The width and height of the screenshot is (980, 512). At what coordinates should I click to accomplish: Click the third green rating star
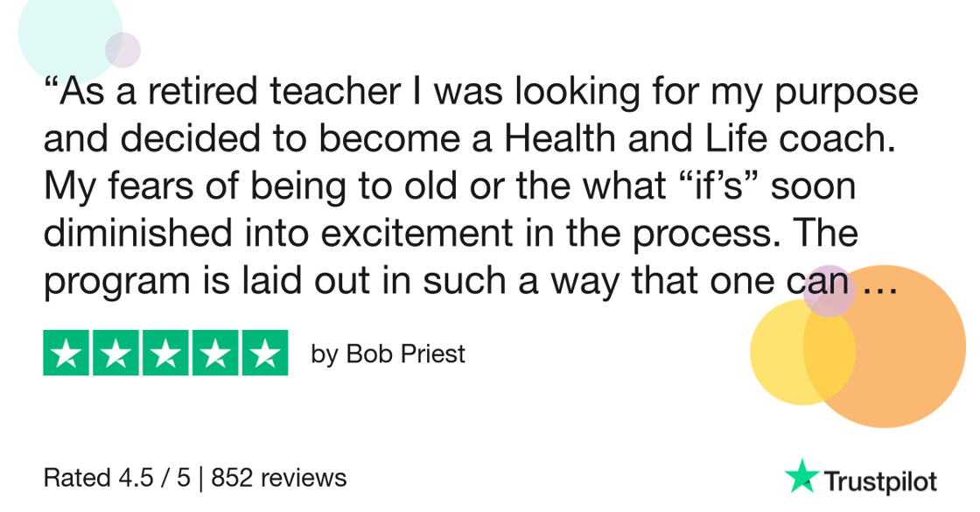coord(165,354)
